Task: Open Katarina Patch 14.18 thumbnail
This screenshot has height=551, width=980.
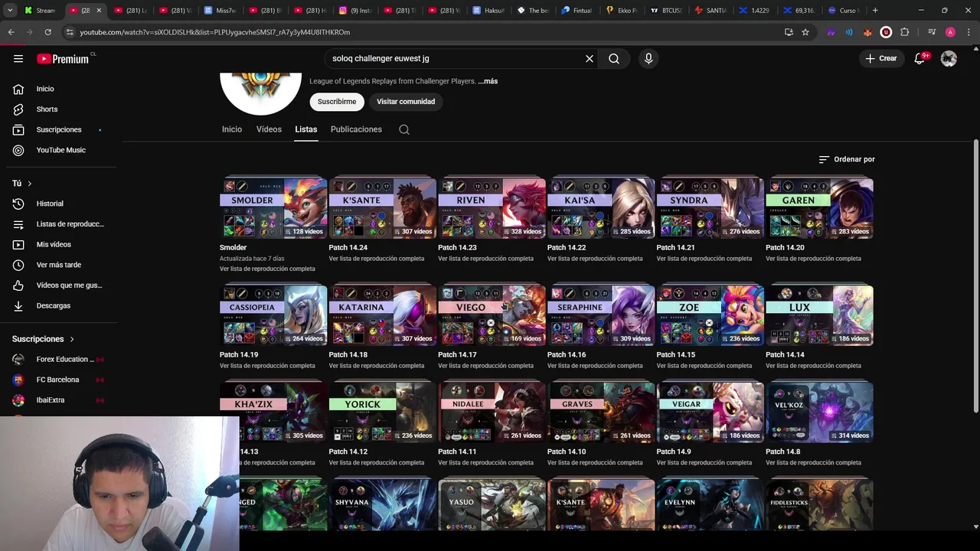Action: 383,315
